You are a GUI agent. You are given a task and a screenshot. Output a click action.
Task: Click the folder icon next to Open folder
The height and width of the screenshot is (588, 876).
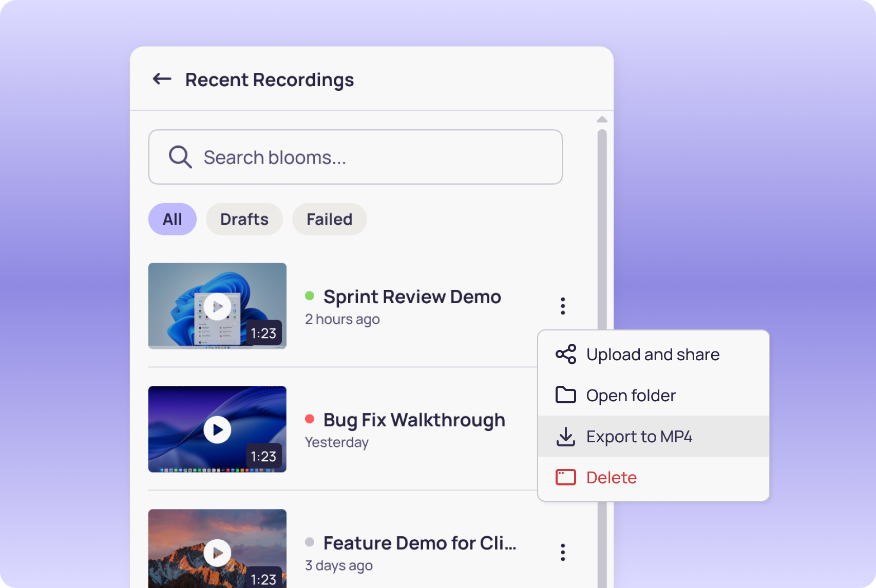point(566,395)
